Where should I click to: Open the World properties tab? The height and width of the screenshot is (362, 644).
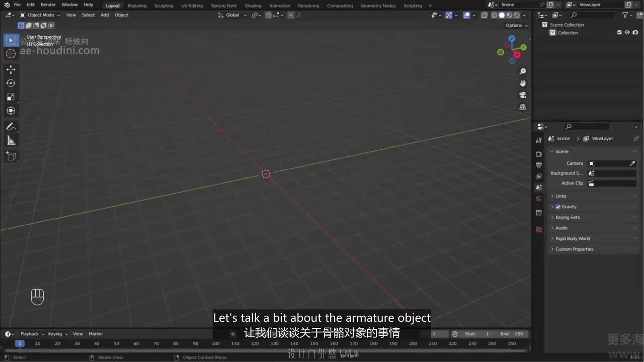[x=539, y=199]
